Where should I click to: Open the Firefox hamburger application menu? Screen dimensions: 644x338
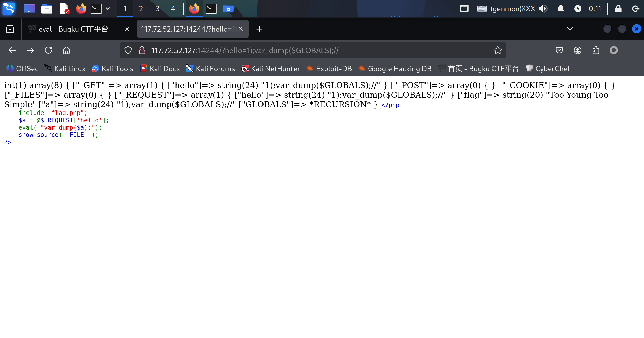pyautogui.click(x=632, y=50)
